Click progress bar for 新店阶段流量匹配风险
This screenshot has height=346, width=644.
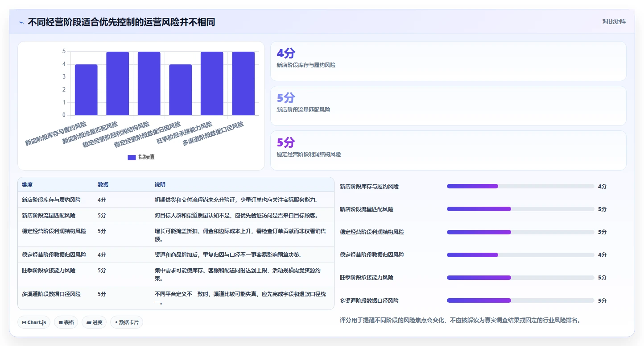[x=520, y=209]
